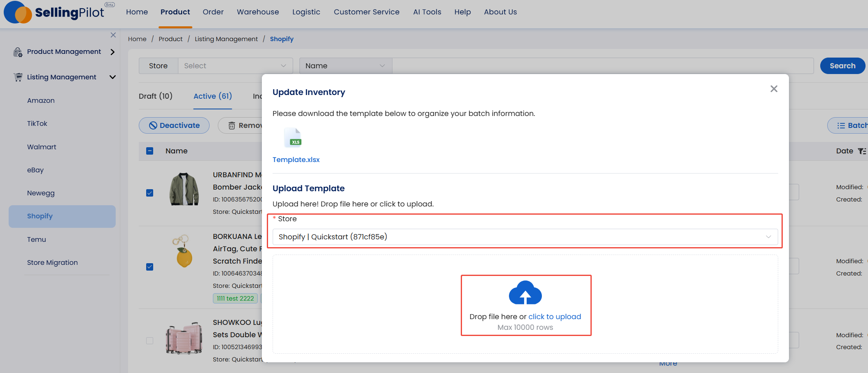Viewport: 868px width, 373px height.
Task: Open the Order menu
Action: (x=213, y=12)
